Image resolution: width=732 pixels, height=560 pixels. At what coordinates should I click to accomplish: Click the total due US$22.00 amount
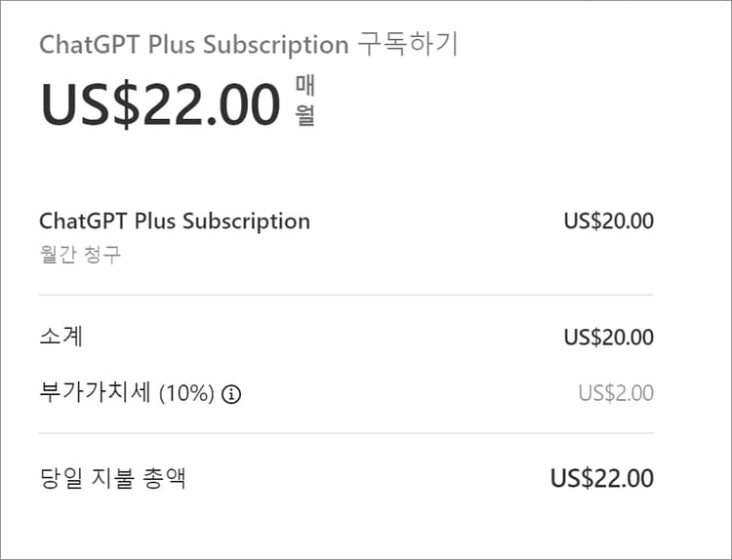click(602, 478)
